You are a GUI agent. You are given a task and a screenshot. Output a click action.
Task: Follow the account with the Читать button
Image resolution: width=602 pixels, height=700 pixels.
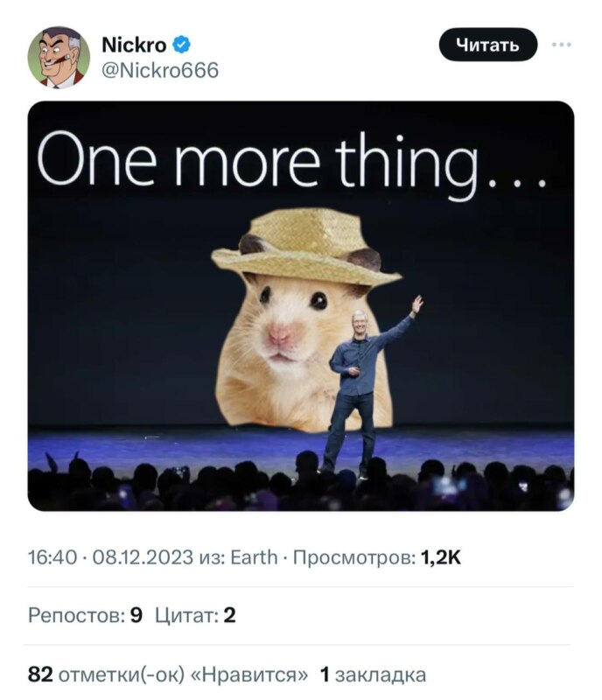488,45
